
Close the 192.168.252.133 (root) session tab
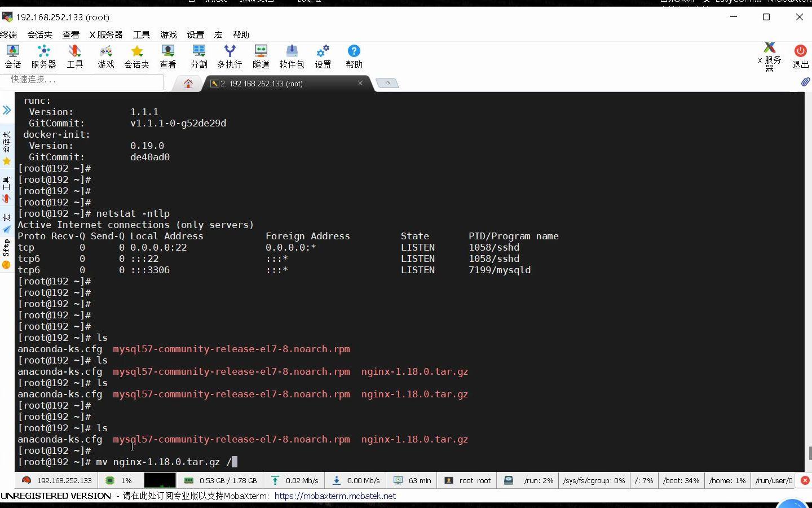tap(360, 83)
